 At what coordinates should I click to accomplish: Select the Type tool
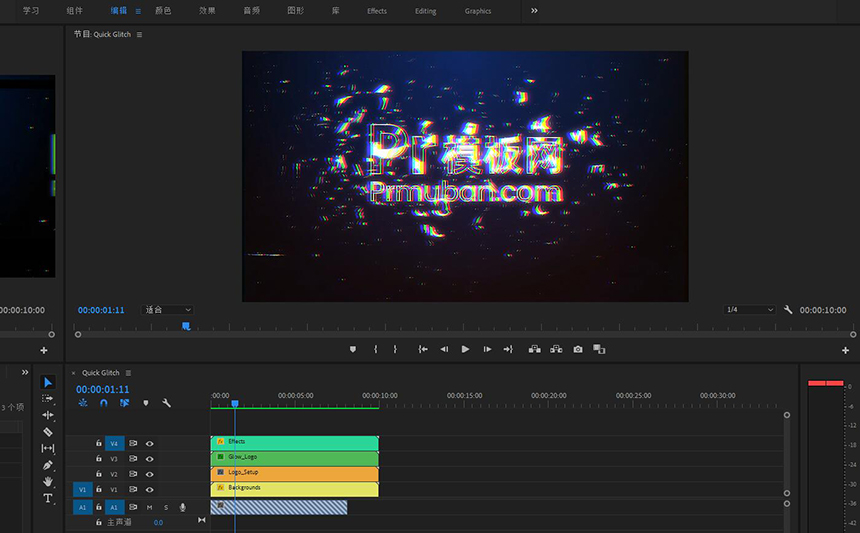(48, 498)
